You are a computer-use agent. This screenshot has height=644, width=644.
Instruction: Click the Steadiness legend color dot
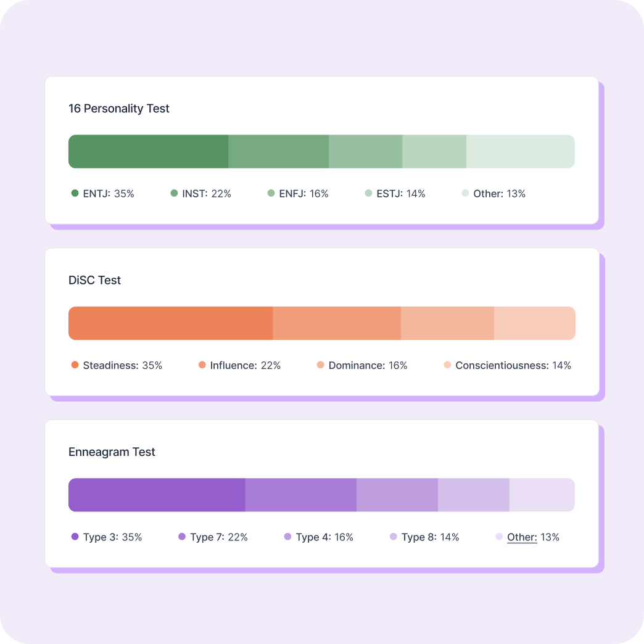click(75, 365)
